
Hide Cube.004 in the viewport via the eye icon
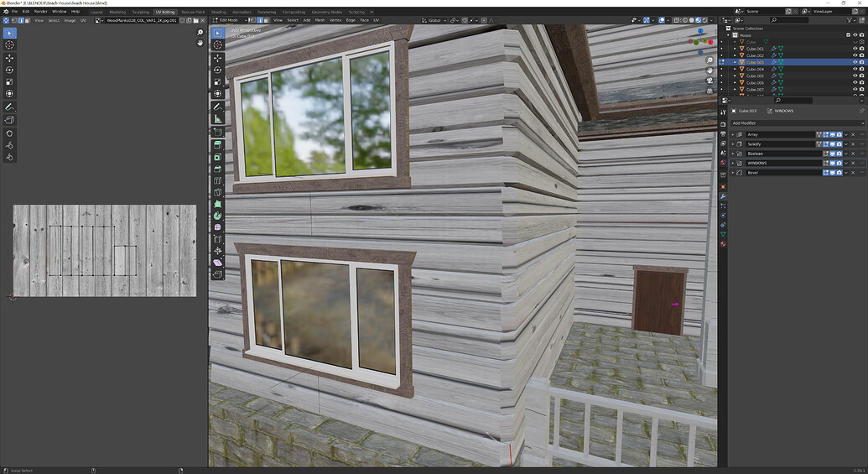point(855,70)
